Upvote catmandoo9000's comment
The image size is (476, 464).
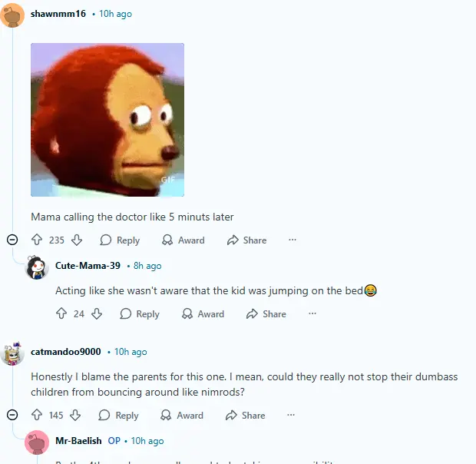(37, 415)
